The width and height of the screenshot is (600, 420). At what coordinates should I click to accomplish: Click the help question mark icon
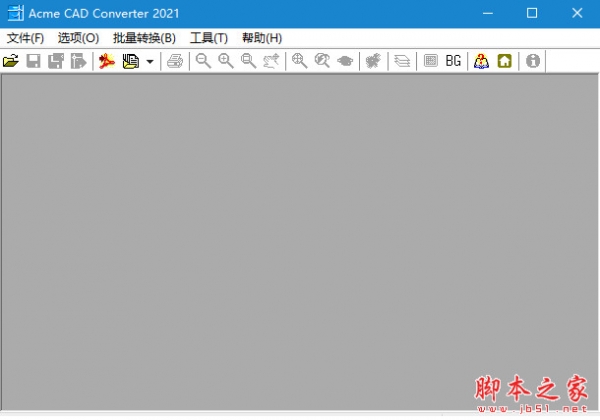pyautogui.click(x=481, y=61)
